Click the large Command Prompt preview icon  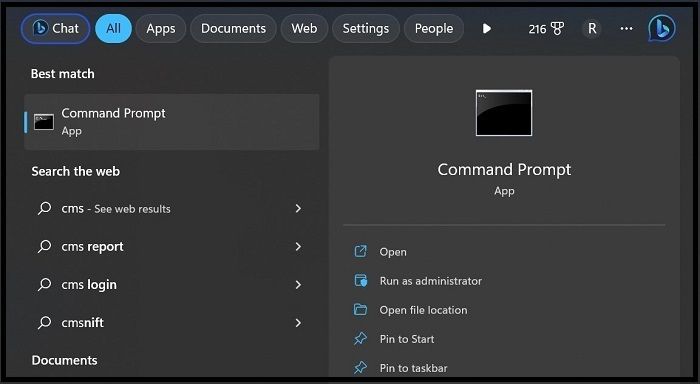(504, 113)
